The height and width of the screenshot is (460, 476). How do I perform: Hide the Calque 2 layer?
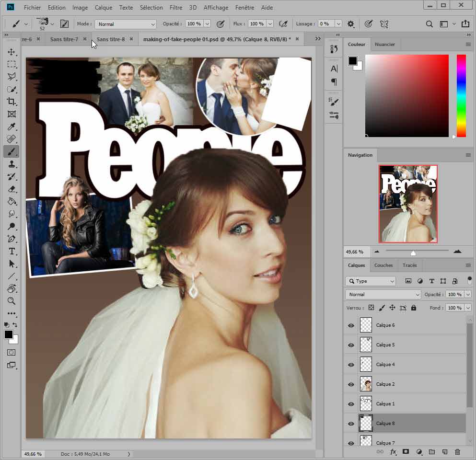point(351,384)
